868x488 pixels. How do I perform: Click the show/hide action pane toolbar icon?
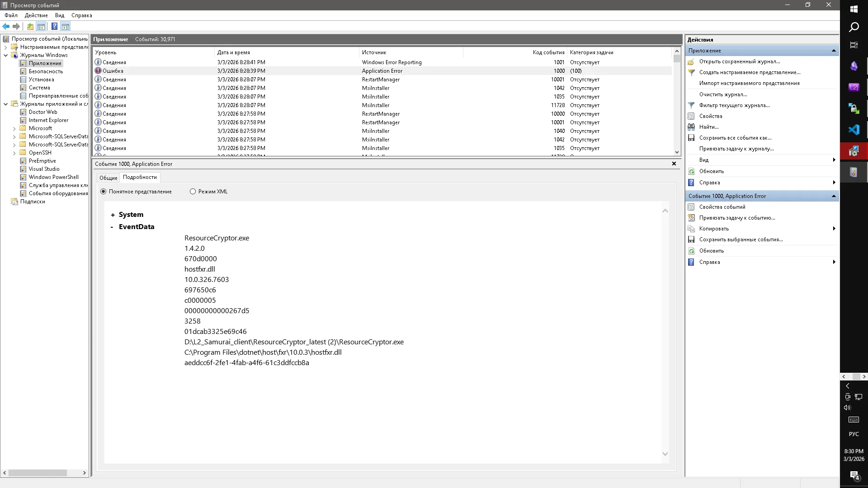(66, 26)
